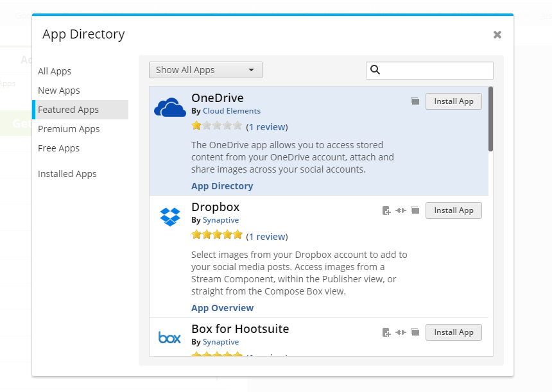The width and height of the screenshot is (552, 392).
Task: Click the search magnifier icon
Action: pos(375,70)
